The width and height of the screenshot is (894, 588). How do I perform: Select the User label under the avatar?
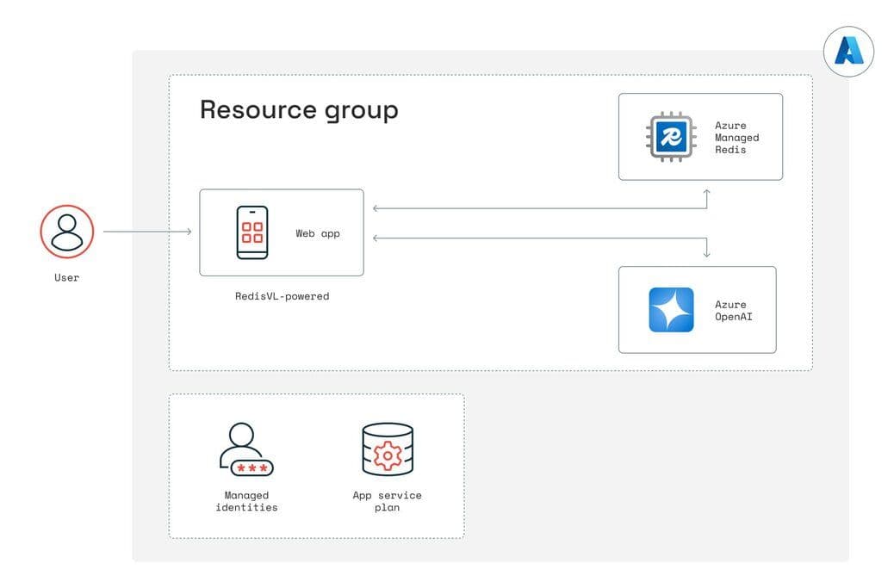(x=66, y=277)
